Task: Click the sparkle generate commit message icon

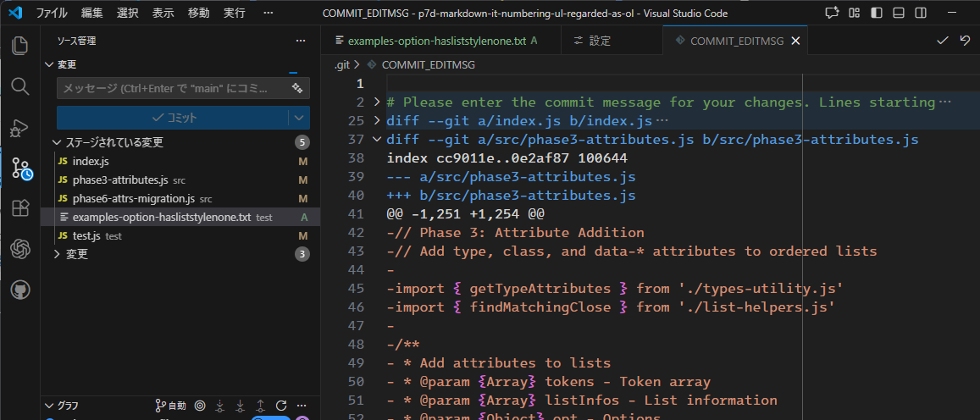Action: [x=297, y=88]
